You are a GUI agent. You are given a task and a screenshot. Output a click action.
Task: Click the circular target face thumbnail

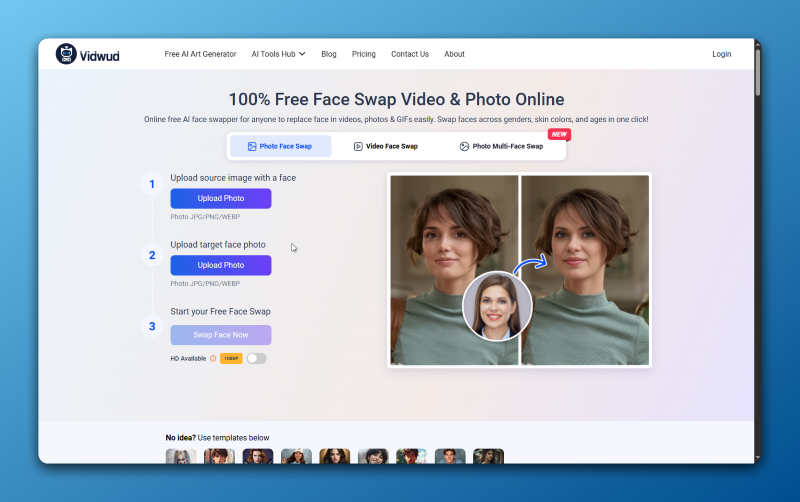pos(497,306)
